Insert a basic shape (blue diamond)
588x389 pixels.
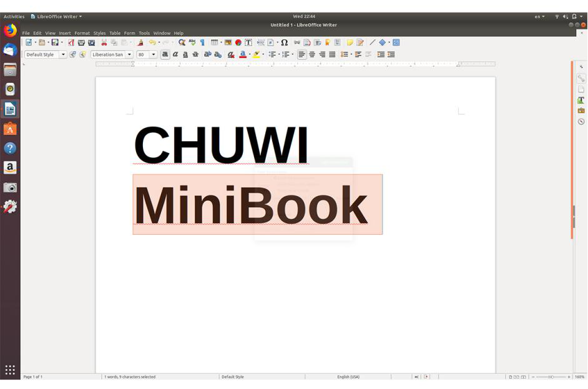point(383,42)
